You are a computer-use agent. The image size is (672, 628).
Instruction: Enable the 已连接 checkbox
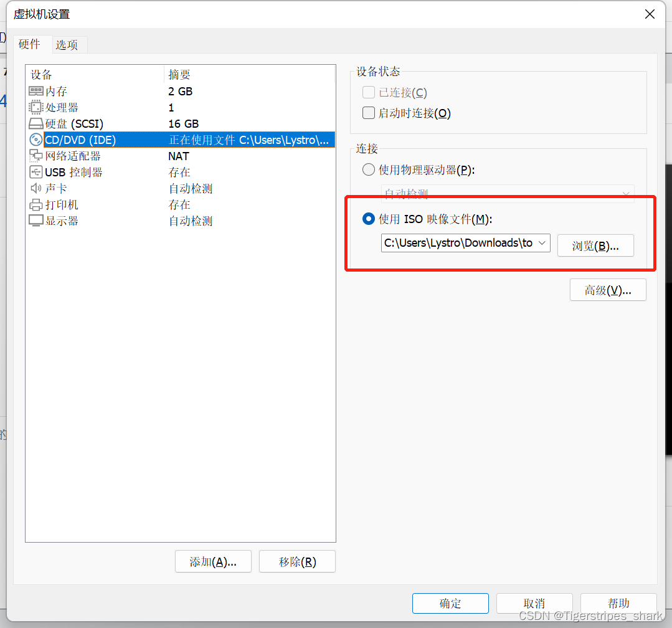[x=368, y=92]
